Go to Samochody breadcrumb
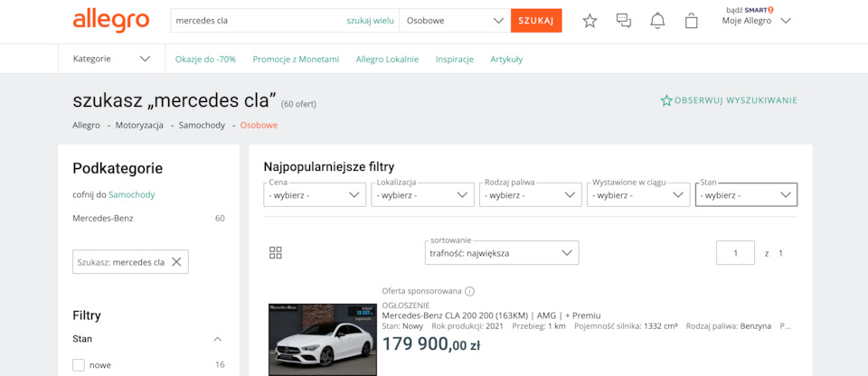This screenshot has width=868, height=376. (x=202, y=125)
